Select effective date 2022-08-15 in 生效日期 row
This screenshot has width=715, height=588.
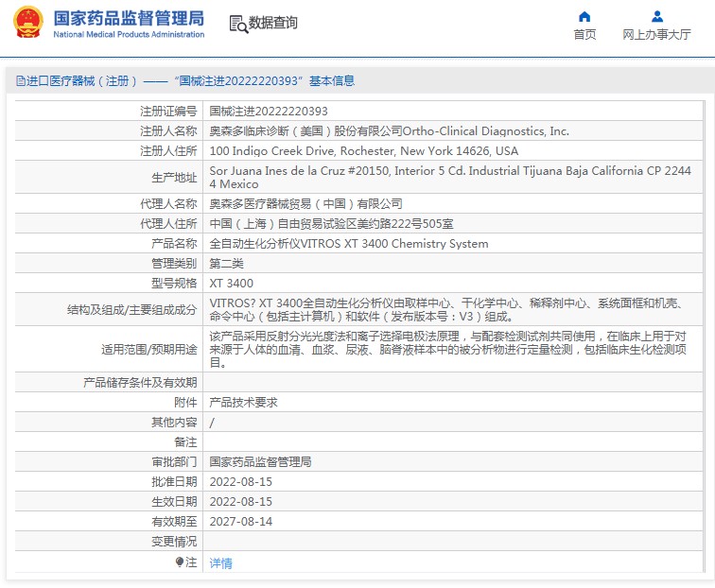[x=241, y=501]
